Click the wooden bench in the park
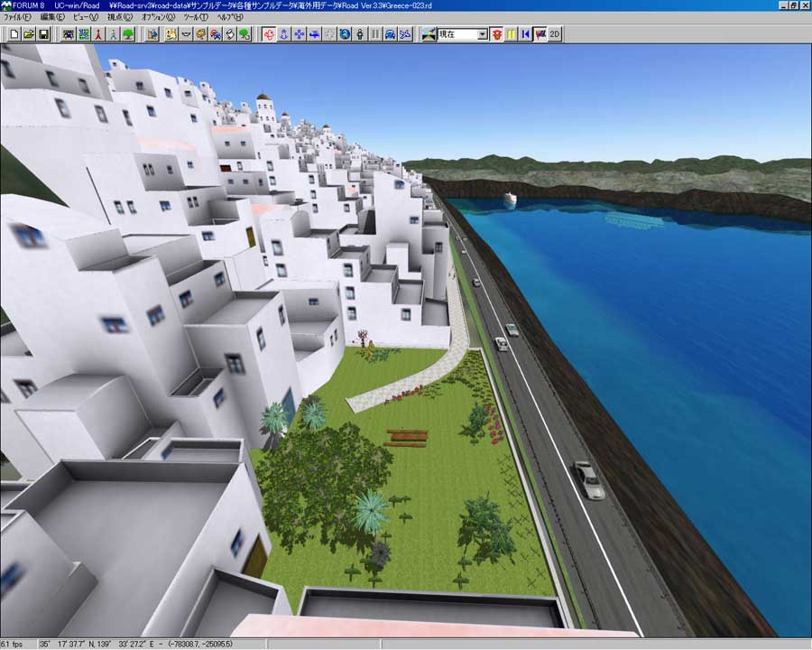Screen dimensions: 812x650 (x=407, y=438)
